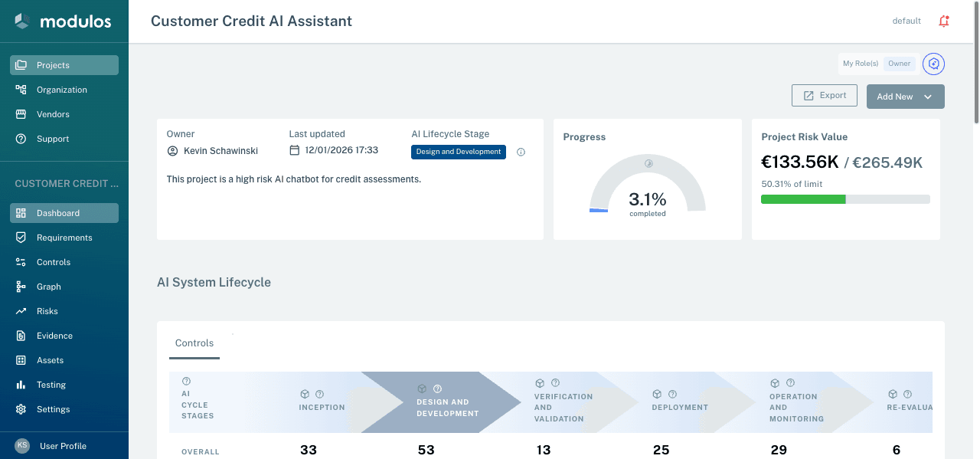The width and height of the screenshot is (980, 459).
Task: Open the Vendors icon in the sidebar
Action: click(24, 113)
